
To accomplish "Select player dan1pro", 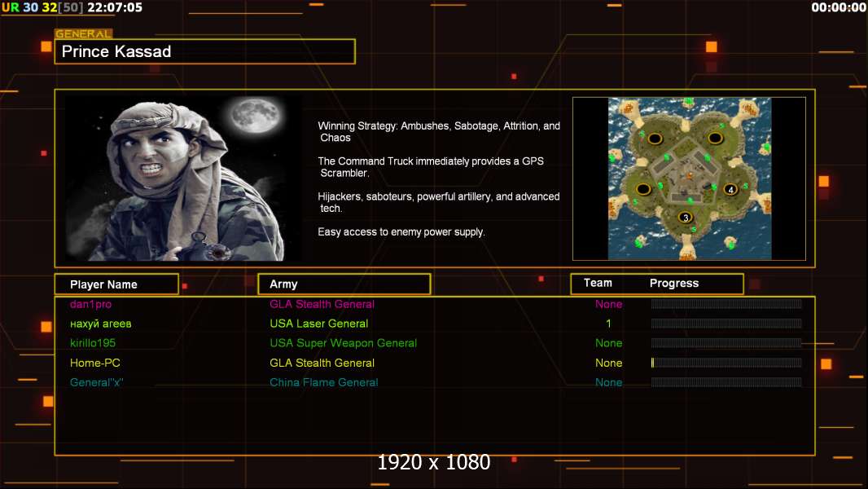I will tap(90, 304).
